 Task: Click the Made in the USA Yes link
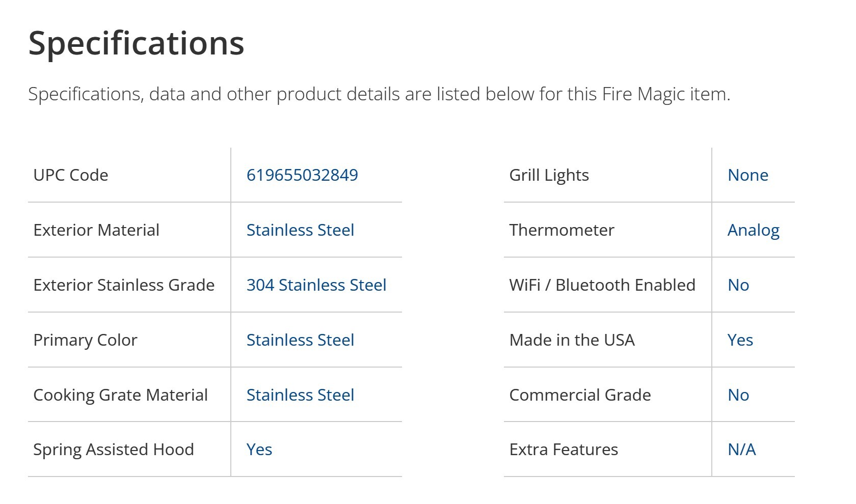[740, 340]
